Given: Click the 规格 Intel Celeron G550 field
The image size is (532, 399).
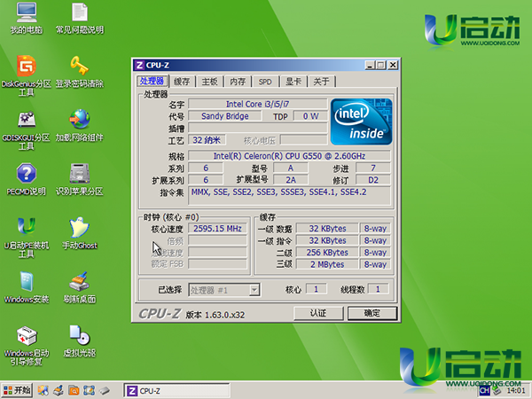Looking at the screenshot, I should tap(289, 156).
